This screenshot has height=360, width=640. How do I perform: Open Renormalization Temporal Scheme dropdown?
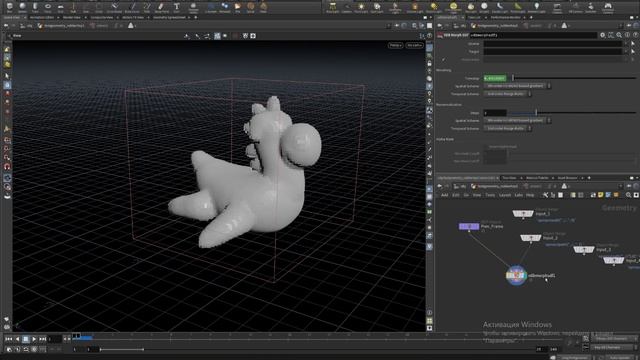(507, 128)
